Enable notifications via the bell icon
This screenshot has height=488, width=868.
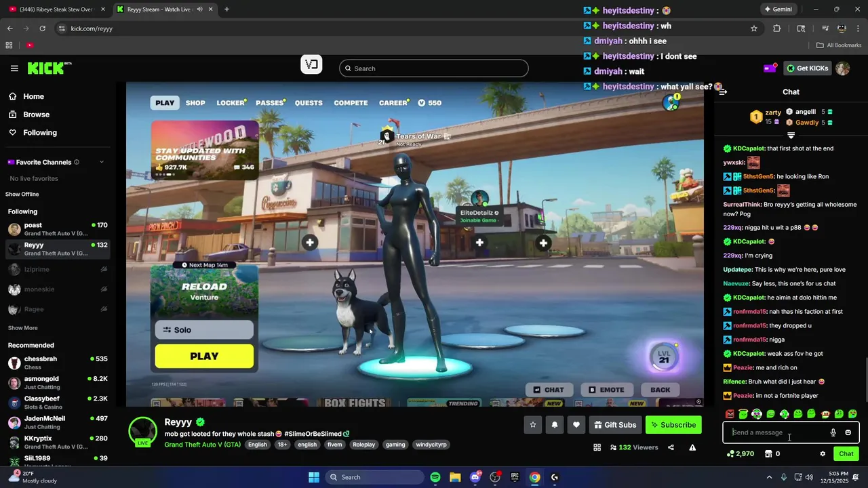coord(555,425)
